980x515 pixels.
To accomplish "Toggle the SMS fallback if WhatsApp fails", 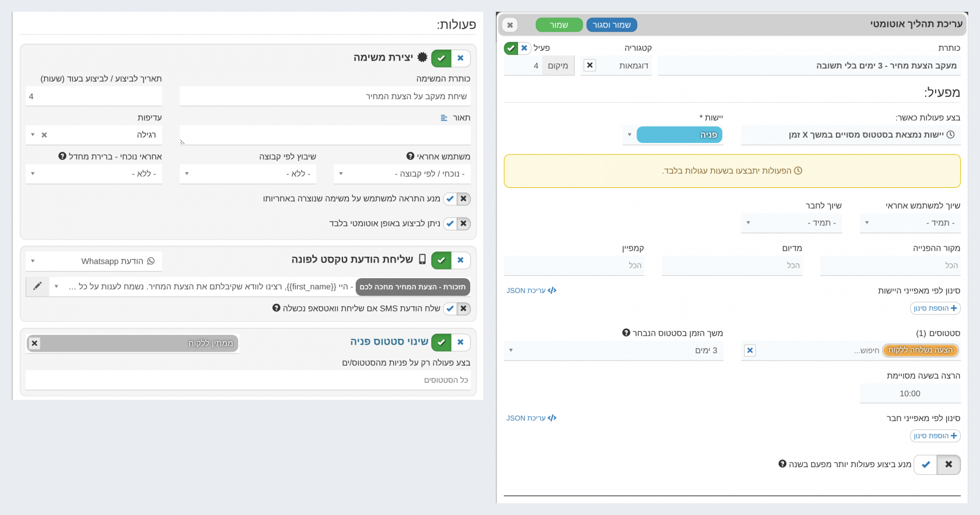I will [457, 309].
